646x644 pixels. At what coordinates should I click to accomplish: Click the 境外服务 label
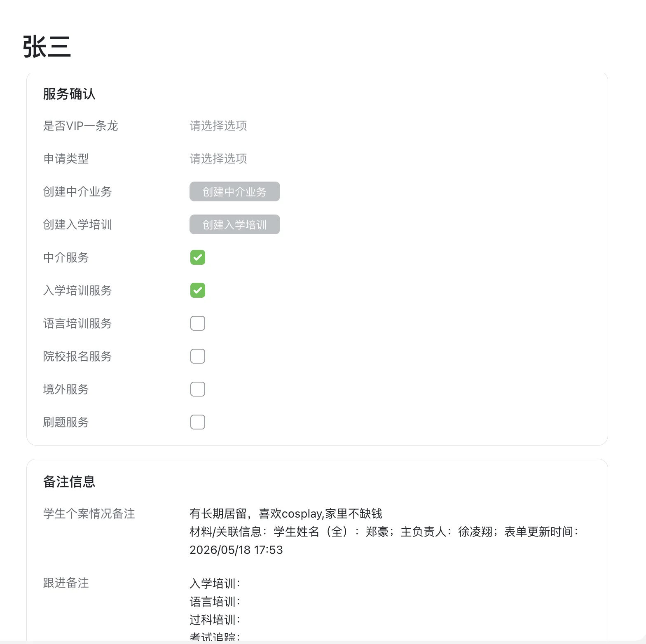click(66, 389)
